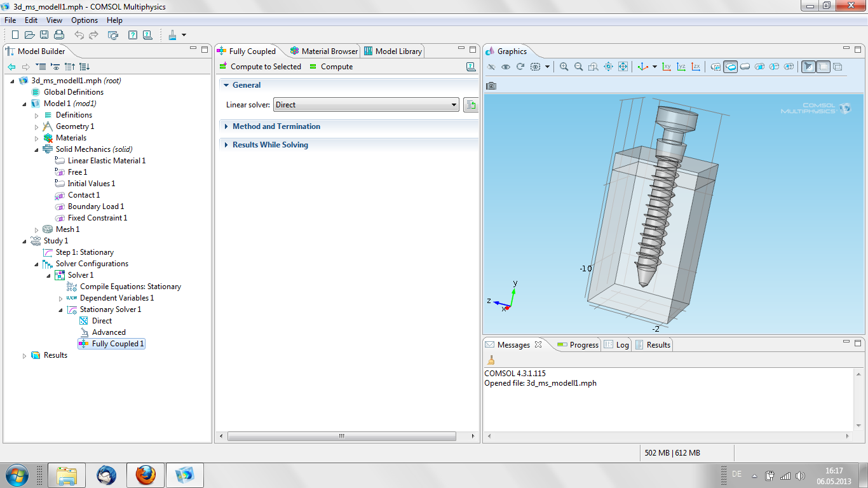This screenshot has height=488, width=868.
Task: Expand the Results tree node
Action: 25,355
